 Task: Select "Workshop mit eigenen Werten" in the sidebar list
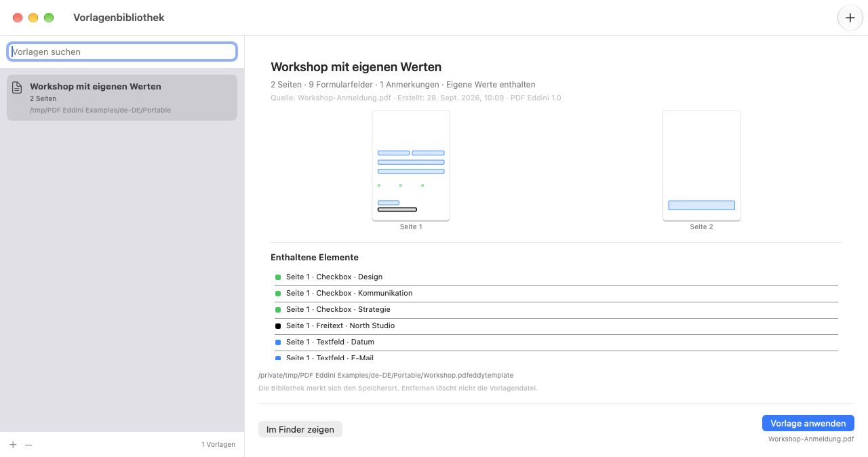click(122, 98)
